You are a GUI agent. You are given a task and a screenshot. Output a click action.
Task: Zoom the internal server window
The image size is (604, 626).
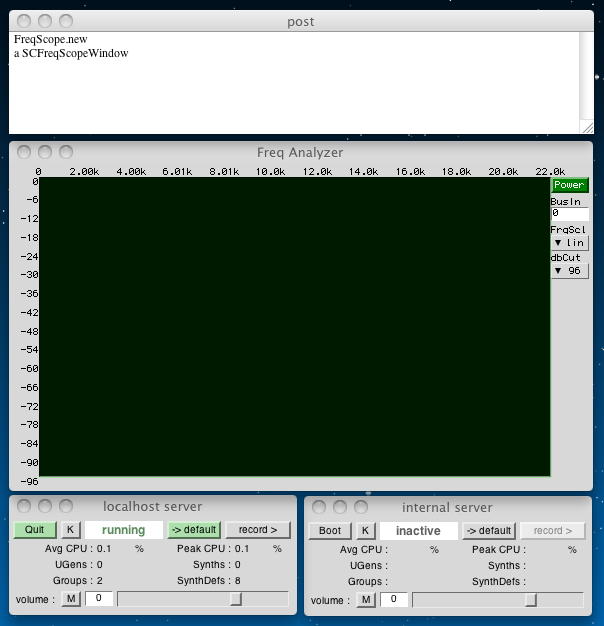click(x=361, y=507)
